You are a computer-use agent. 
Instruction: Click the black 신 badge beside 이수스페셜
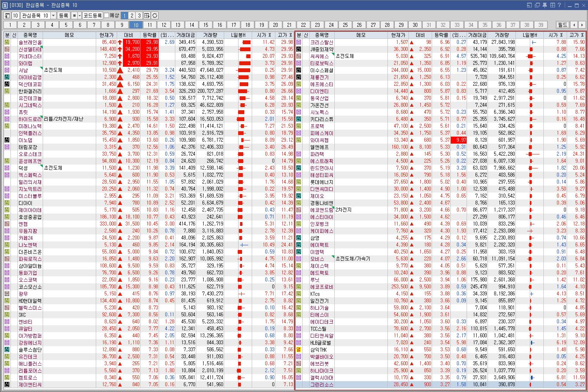pos(299,70)
